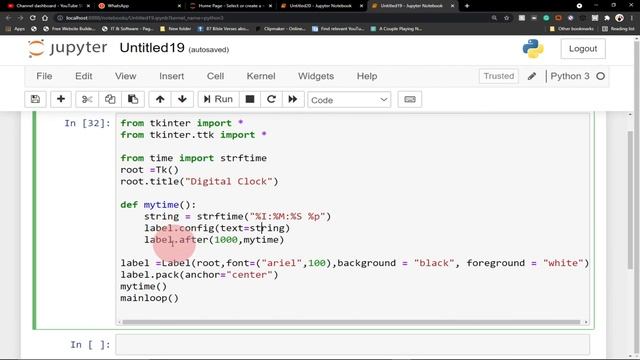Switch to the WhatsApp browser tab

139,6
